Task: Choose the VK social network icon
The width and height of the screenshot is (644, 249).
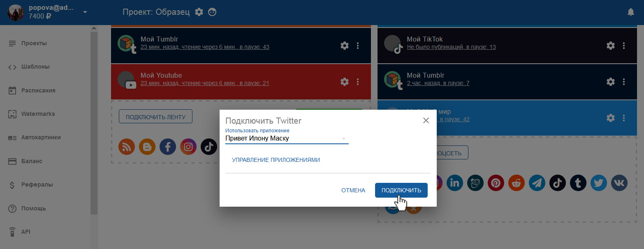Action: click(619, 183)
